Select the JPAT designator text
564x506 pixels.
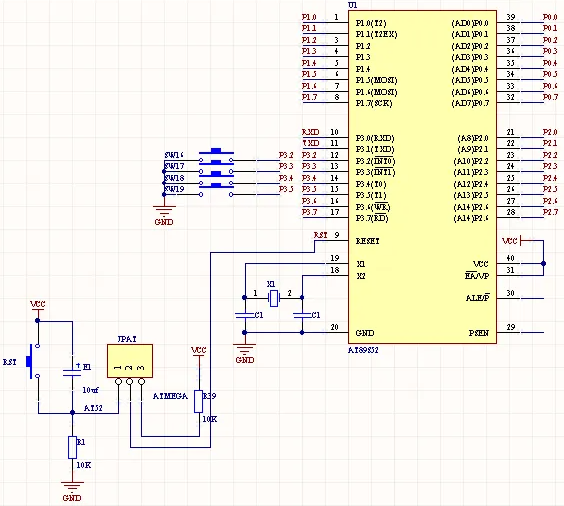(x=127, y=339)
